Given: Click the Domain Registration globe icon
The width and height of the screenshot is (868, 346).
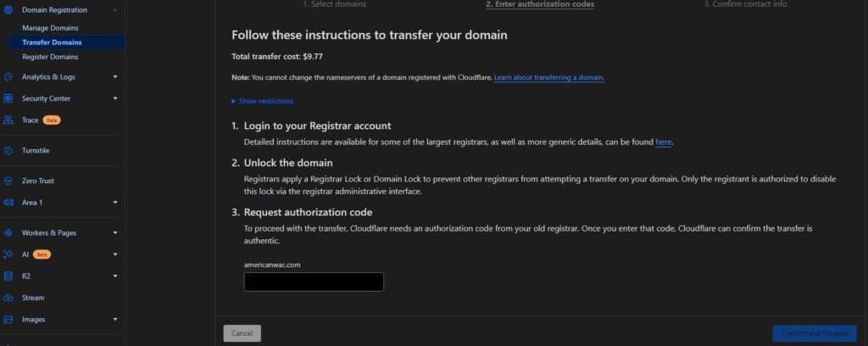Looking at the screenshot, I should (8, 10).
